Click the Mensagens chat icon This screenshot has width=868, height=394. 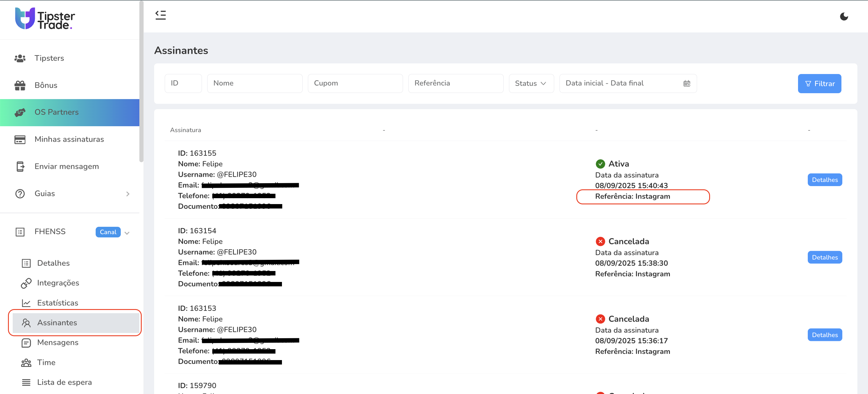tap(26, 343)
